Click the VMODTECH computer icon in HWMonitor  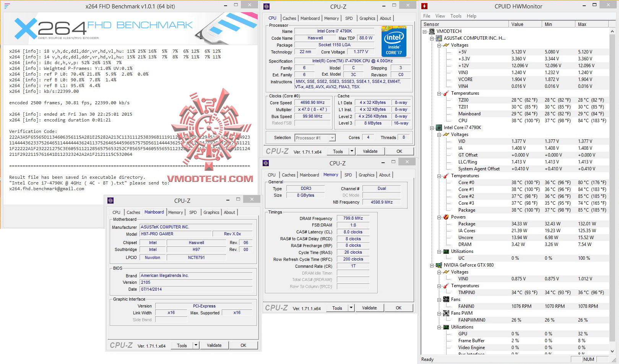[432, 31]
